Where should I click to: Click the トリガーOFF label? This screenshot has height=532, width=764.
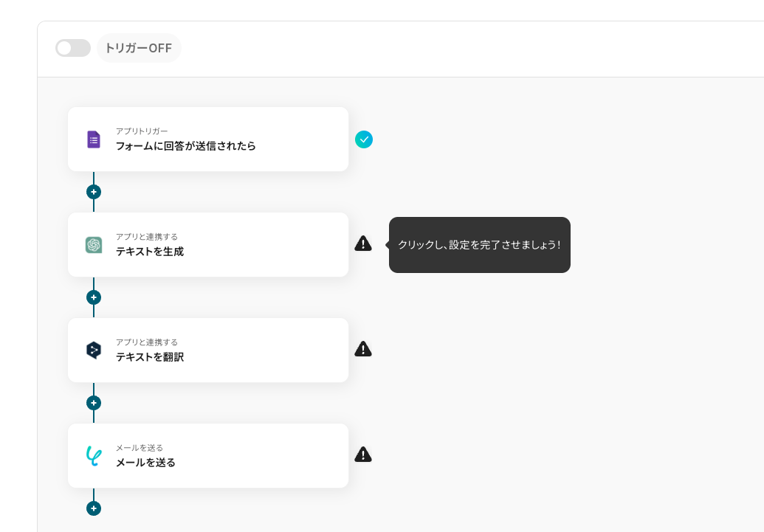(139, 48)
